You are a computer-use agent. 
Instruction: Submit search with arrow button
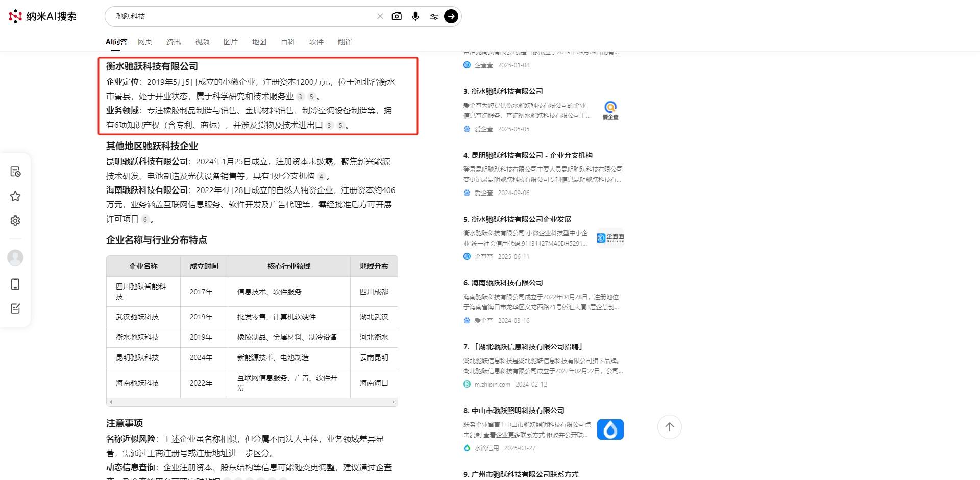point(451,16)
